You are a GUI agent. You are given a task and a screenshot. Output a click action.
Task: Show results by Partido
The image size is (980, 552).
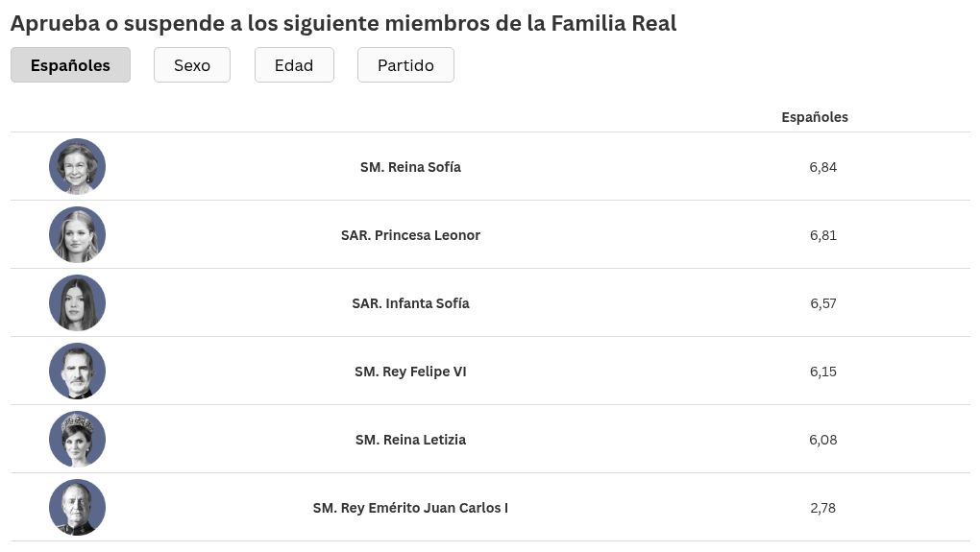pyautogui.click(x=405, y=65)
